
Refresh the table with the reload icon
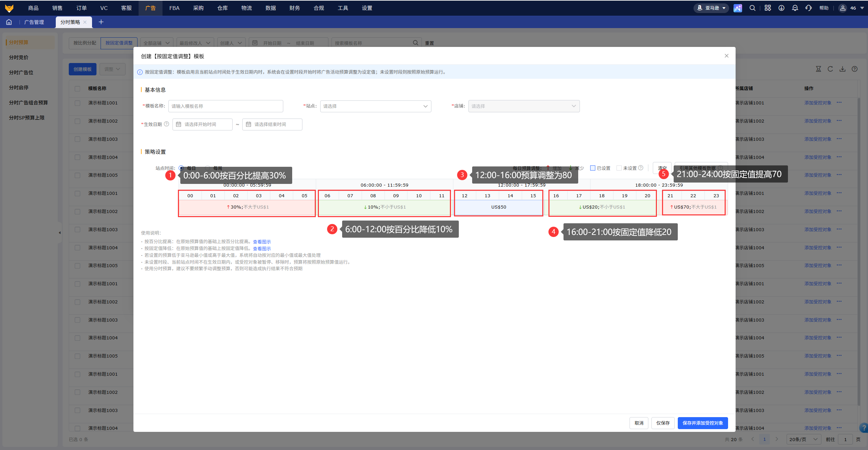coord(830,69)
